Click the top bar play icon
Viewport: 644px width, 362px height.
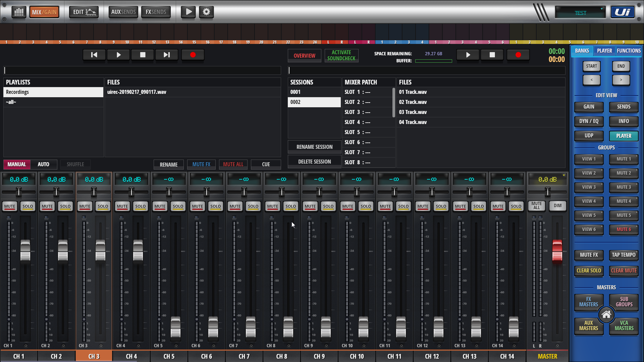click(189, 12)
